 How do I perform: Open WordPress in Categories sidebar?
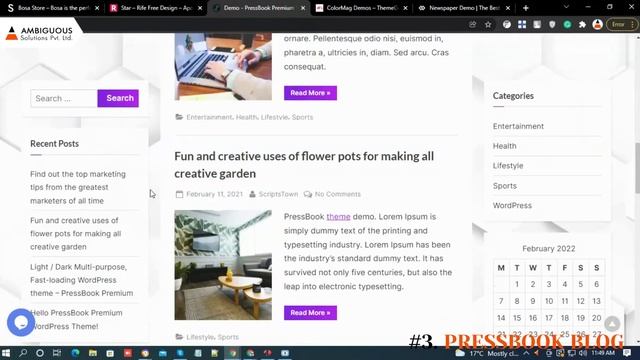point(512,205)
